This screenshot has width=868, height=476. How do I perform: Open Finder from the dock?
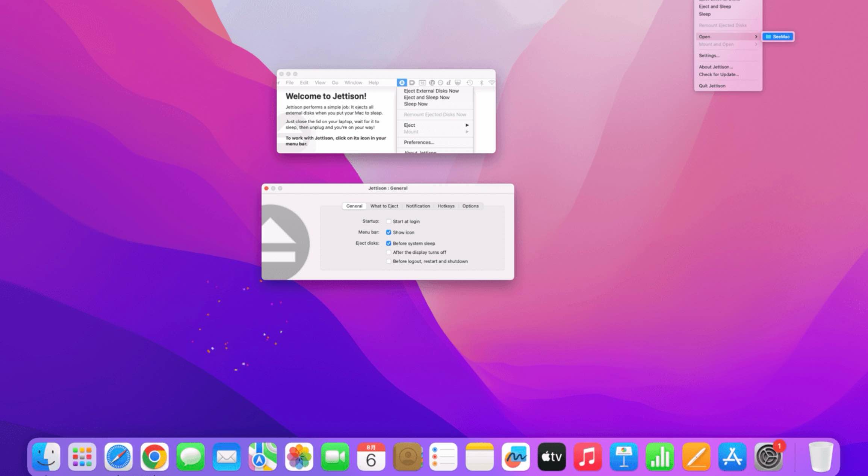click(x=46, y=456)
